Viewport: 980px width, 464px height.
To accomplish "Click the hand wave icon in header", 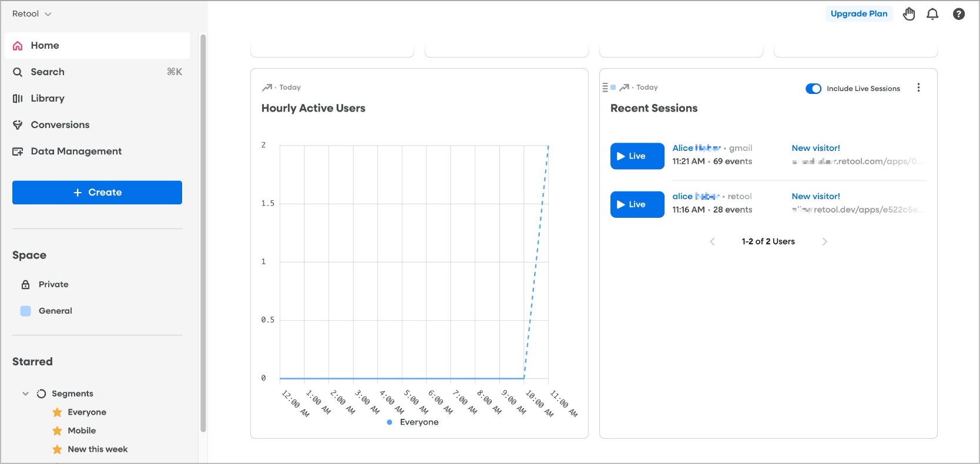I will (908, 14).
